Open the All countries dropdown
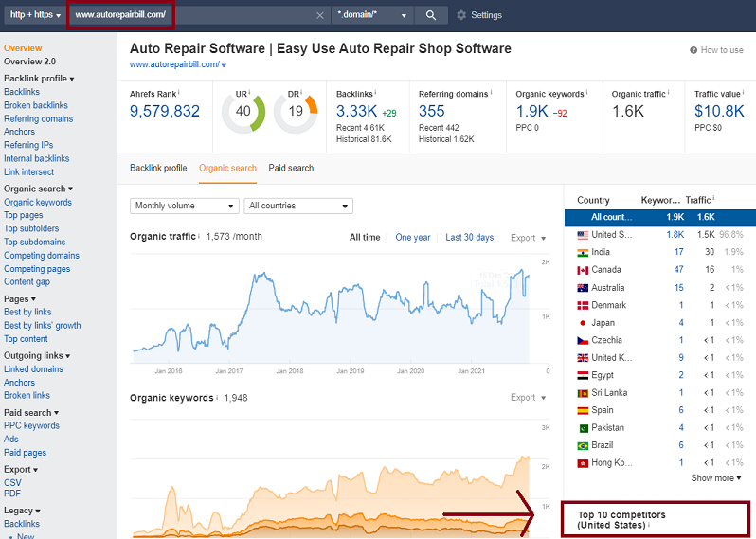 [298, 206]
